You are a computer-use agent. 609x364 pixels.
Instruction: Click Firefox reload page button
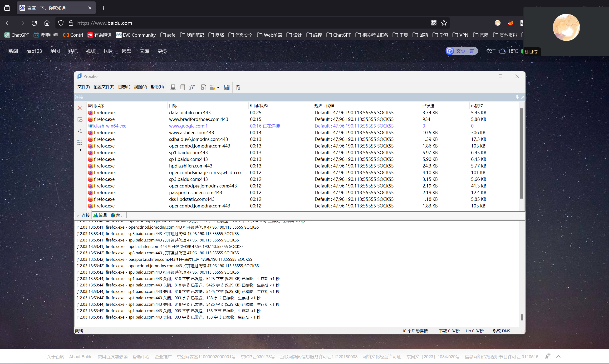pyautogui.click(x=34, y=23)
